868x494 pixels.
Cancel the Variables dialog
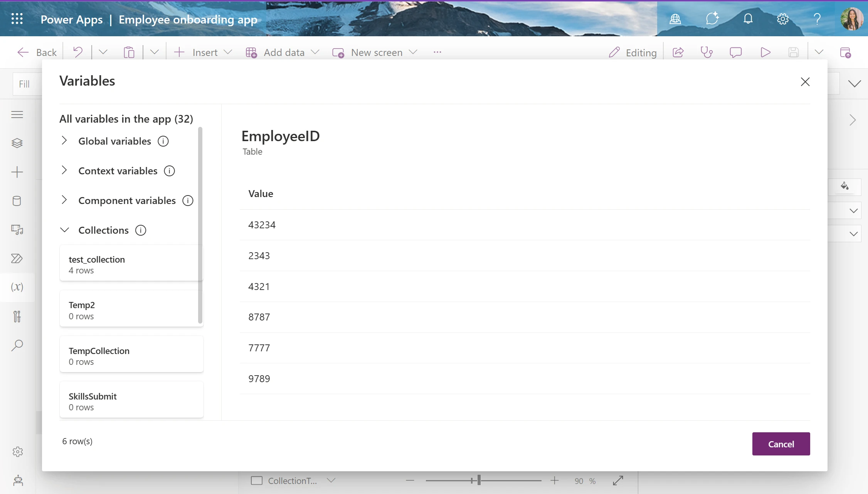pos(781,444)
